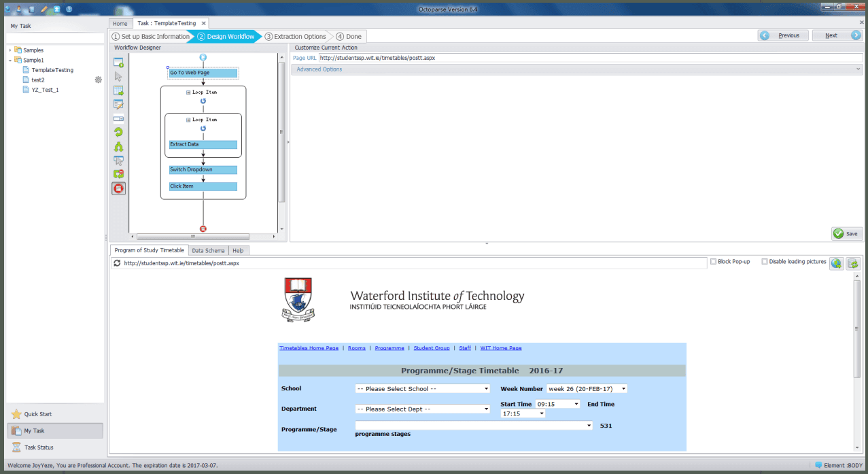Close the tab area with small X
This screenshot has width=868, height=474.
click(x=862, y=22)
